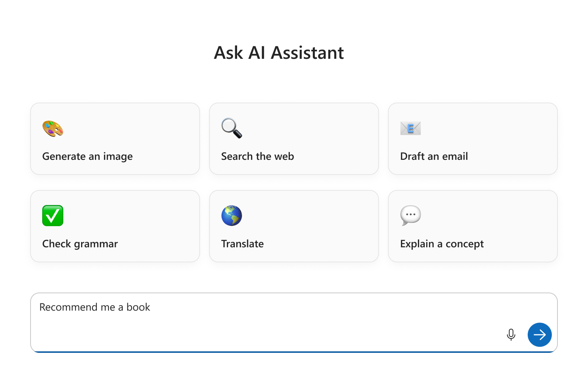Open the Check grammar suggestion card
588x383 pixels.
pyautogui.click(x=115, y=226)
